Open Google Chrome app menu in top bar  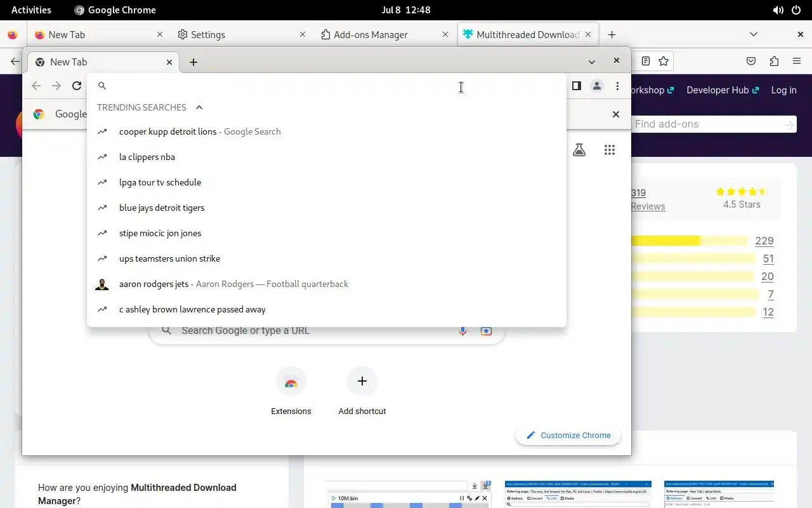coord(115,10)
